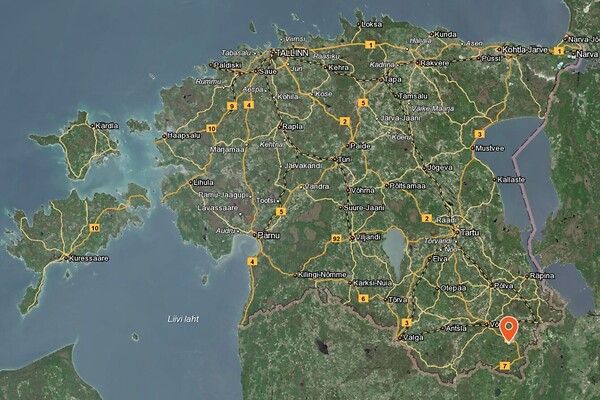Screen dimensions: 600x400
Task: Click the route 3 shield near Mustvee
Action: [x=479, y=134]
